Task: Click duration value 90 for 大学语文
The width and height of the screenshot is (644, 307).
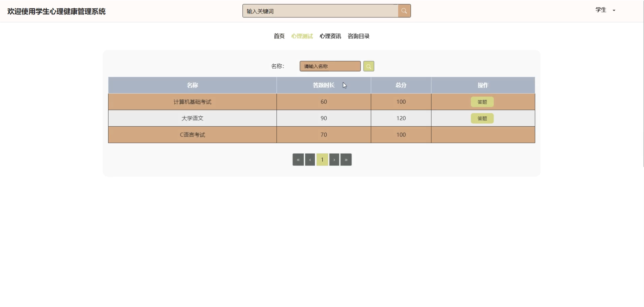Action: pyautogui.click(x=324, y=118)
